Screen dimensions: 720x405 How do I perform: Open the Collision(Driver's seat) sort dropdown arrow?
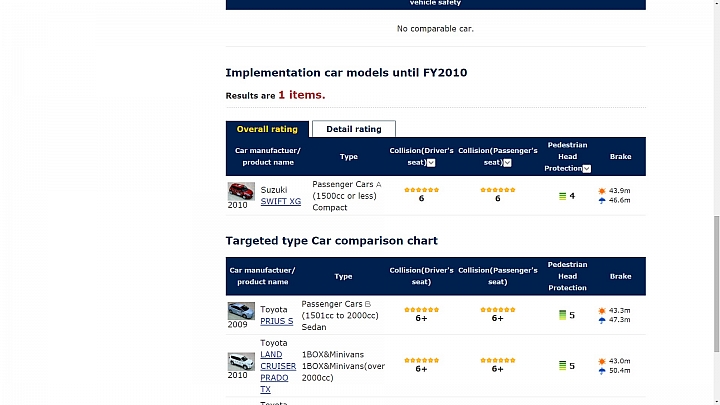tap(431, 163)
